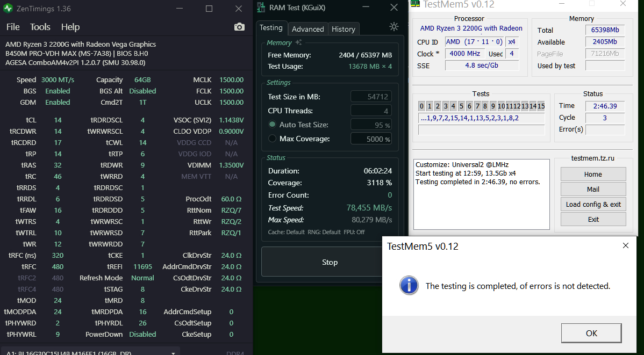Click Free Memory value 2404 / 65397 MB
Image resolution: width=644 pixels, height=355 pixels.
[366, 55]
